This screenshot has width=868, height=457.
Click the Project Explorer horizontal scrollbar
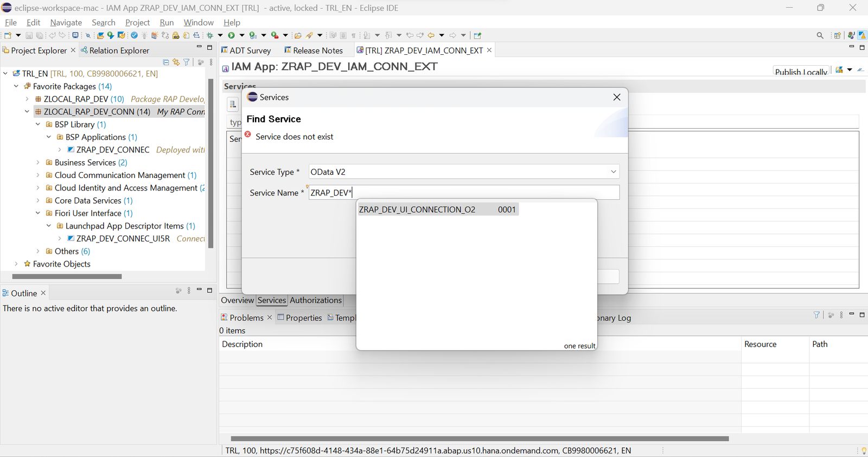pyautogui.click(x=67, y=276)
